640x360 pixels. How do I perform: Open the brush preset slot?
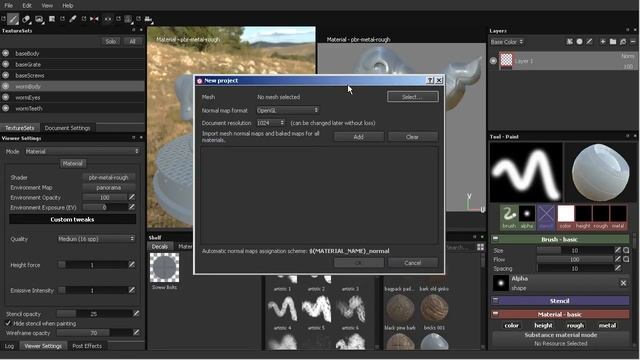click(x=509, y=217)
